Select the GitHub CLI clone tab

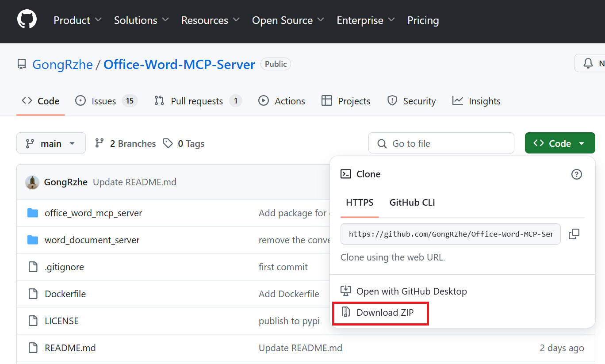tap(412, 203)
